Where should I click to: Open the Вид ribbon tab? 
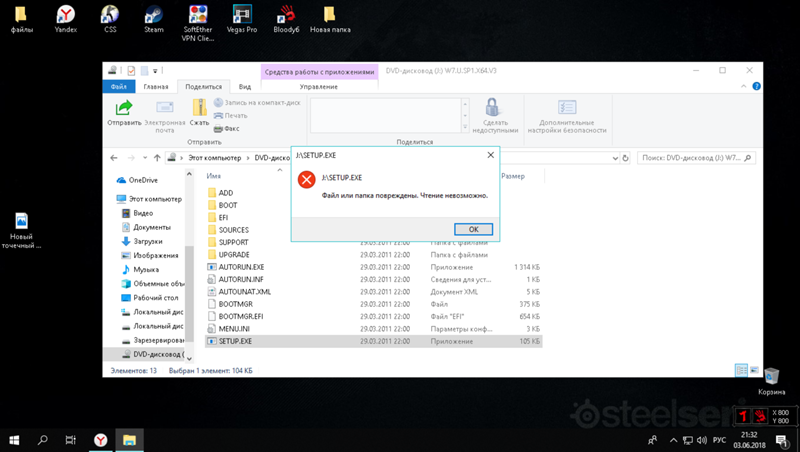tap(245, 87)
